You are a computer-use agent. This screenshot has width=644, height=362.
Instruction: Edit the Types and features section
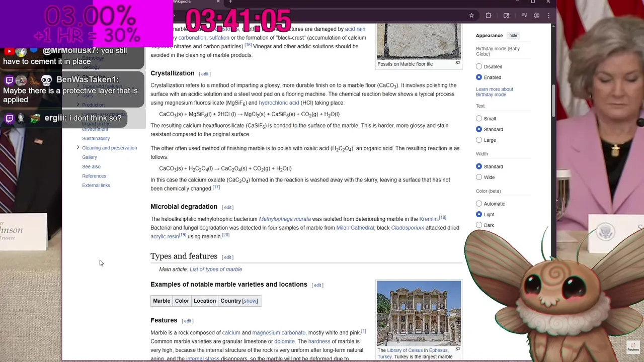228,257
